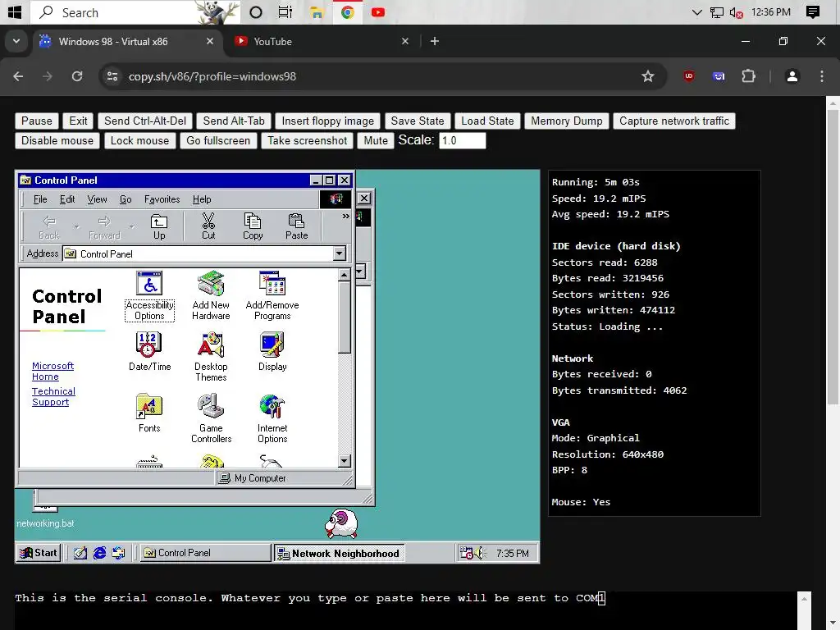The height and width of the screenshot is (630, 840).
Task: Click the Pause emulator button
Action: pyautogui.click(x=36, y=121)
